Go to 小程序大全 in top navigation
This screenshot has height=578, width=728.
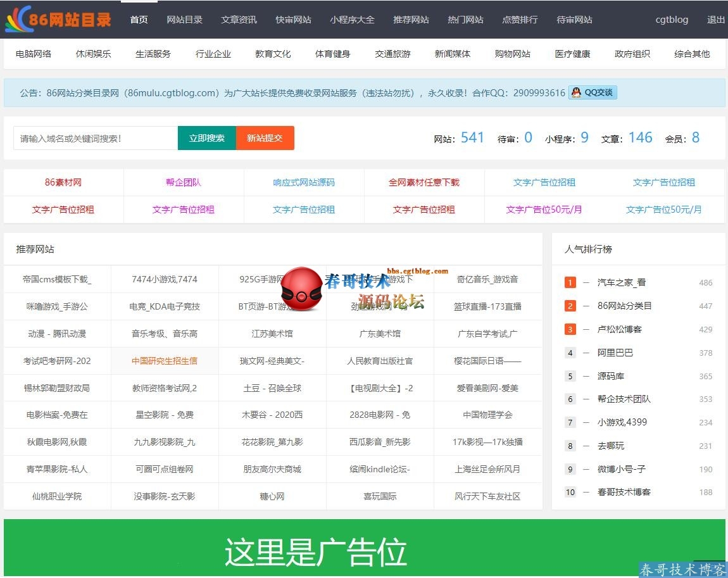pyautogui.click(x=352, y=20)
